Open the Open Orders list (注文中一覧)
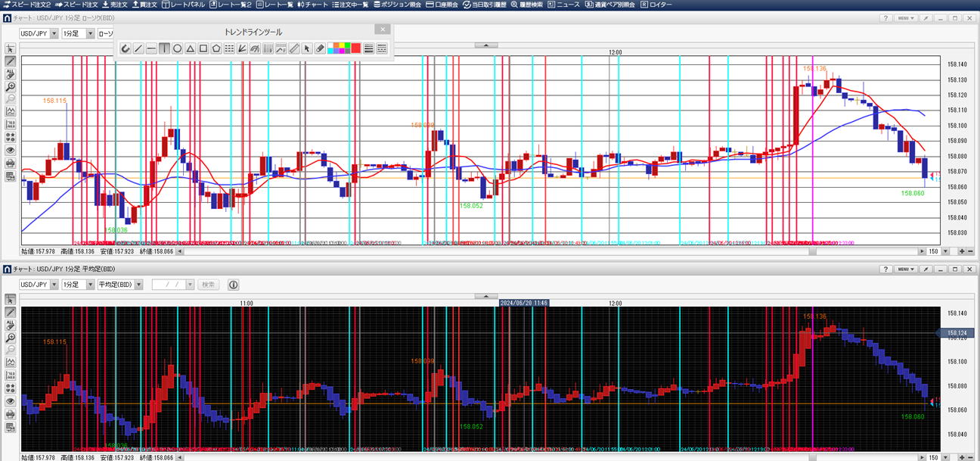The width and height of the screenshot is (980, 461). click(x=351, y=5)
